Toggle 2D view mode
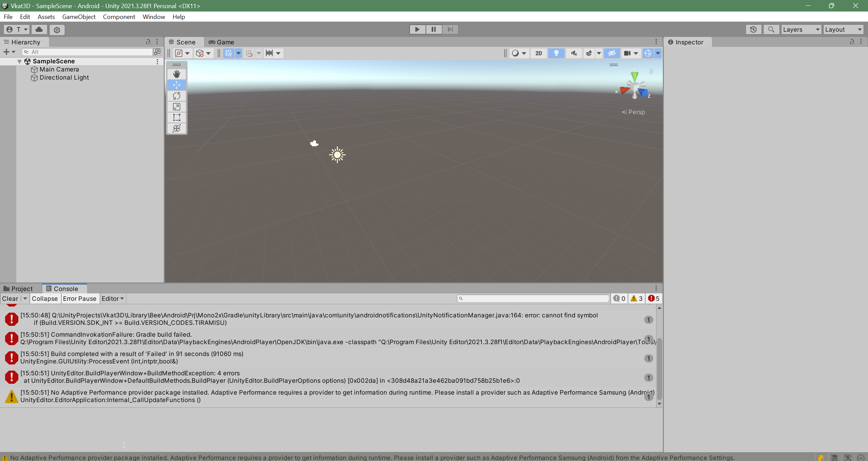This screenshot has width=868, height=461. (538, 53)
